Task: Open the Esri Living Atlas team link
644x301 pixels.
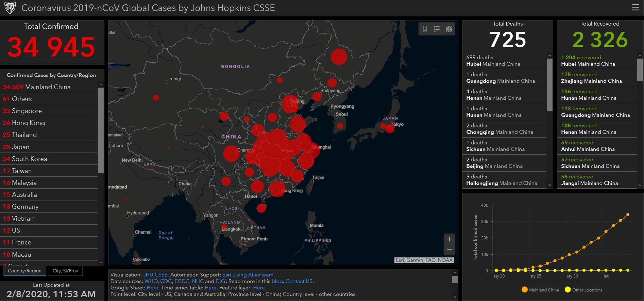Action: click(248, 275)
